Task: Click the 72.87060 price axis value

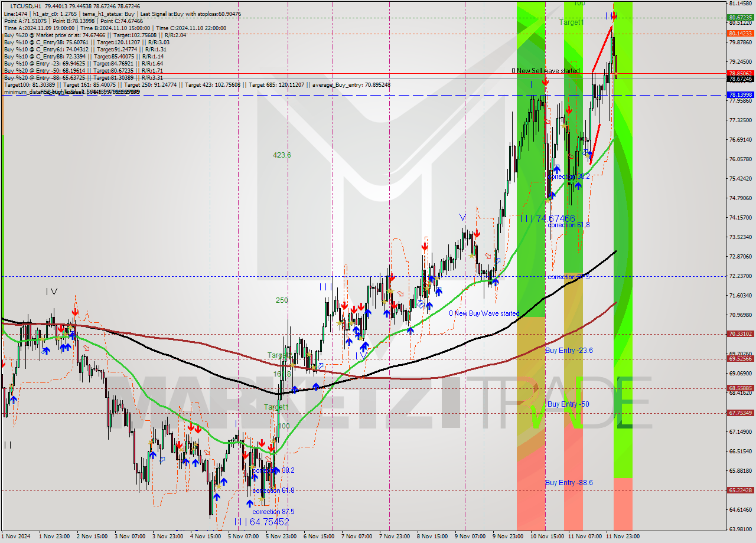Action: click(740, 256)
